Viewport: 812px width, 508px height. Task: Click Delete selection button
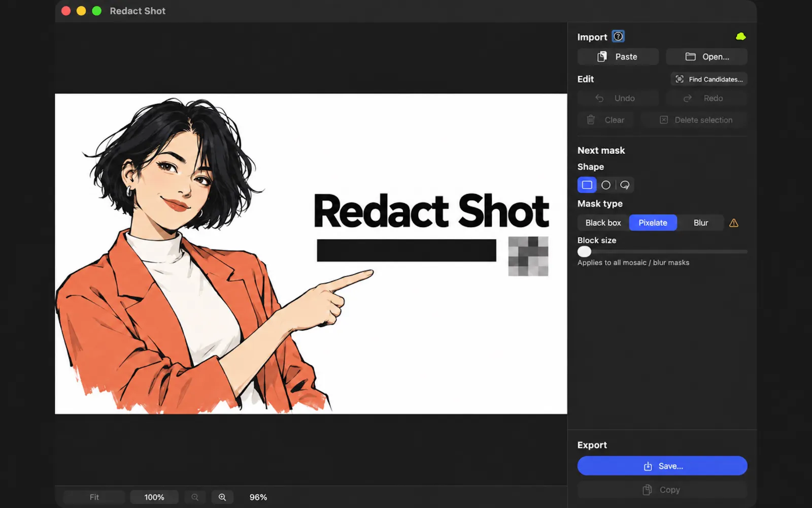695,120
